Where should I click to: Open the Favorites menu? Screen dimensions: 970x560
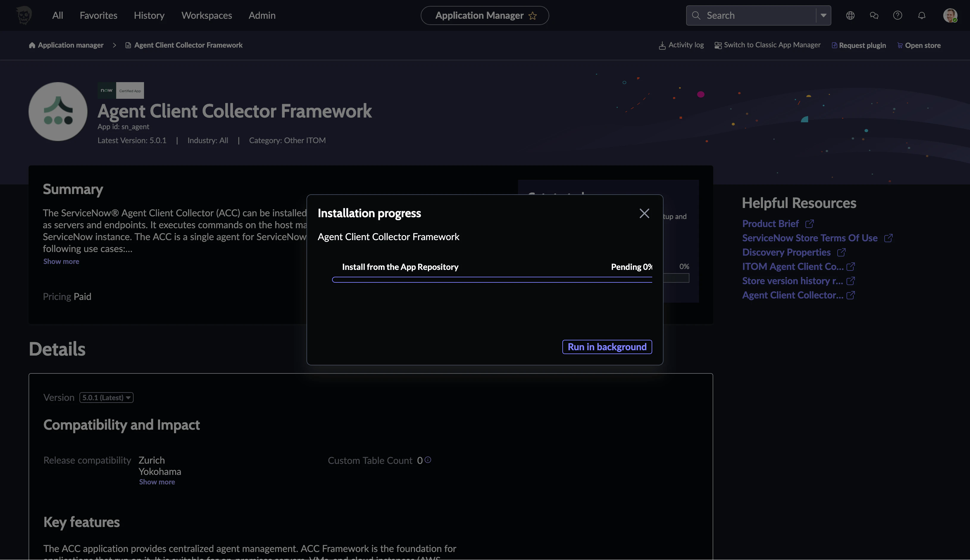(x=98, y=15)
